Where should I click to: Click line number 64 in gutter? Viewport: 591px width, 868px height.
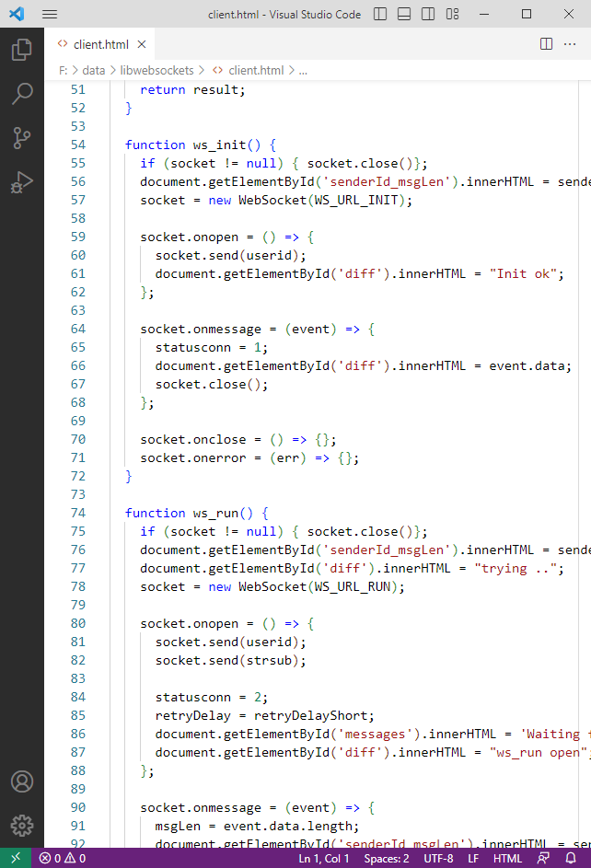coord(78,329)
